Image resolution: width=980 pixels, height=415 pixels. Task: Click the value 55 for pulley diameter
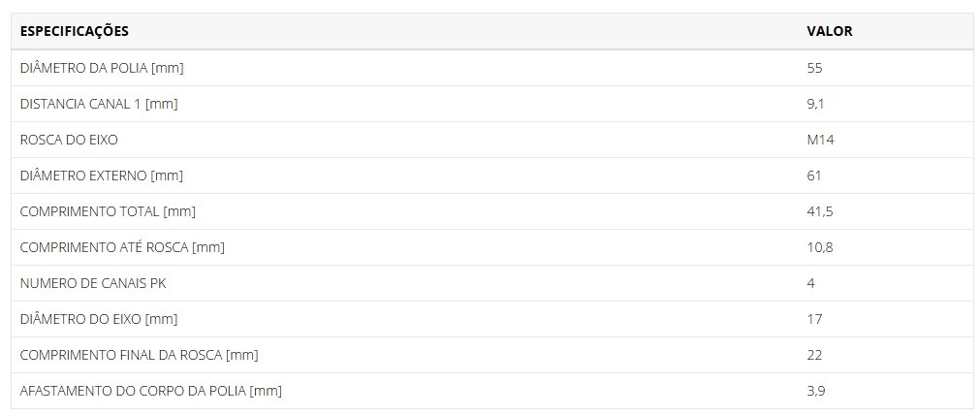click(814, 68)
